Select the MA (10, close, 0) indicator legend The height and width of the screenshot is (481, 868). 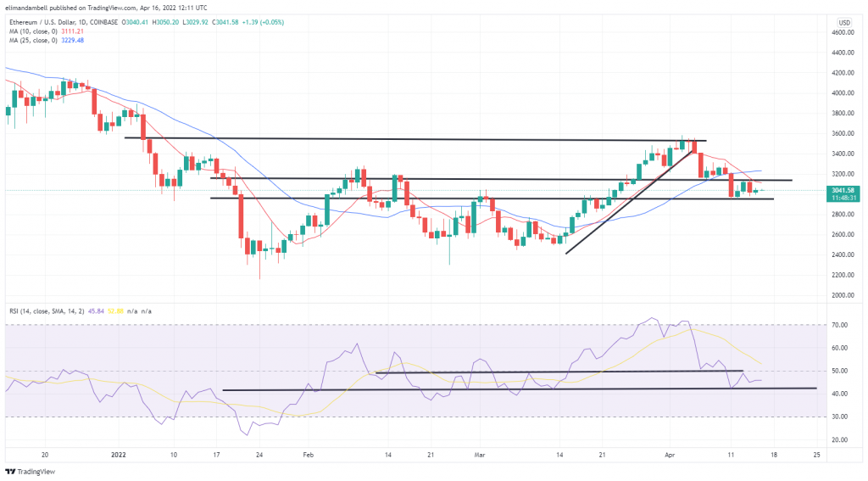33,31
